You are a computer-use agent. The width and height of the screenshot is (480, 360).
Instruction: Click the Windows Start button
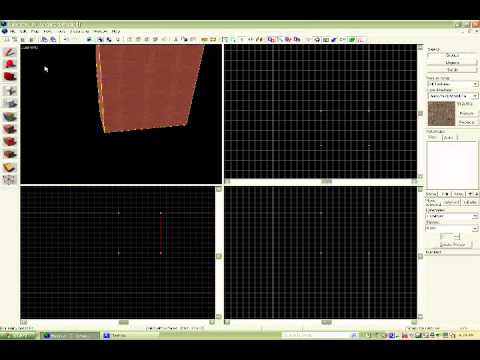coord(18,336)
